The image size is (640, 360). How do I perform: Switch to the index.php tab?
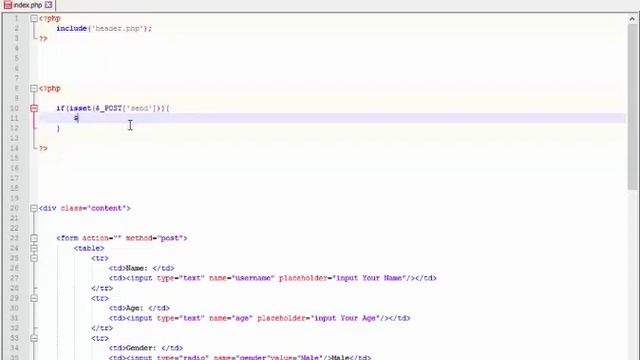click(27, 5)
